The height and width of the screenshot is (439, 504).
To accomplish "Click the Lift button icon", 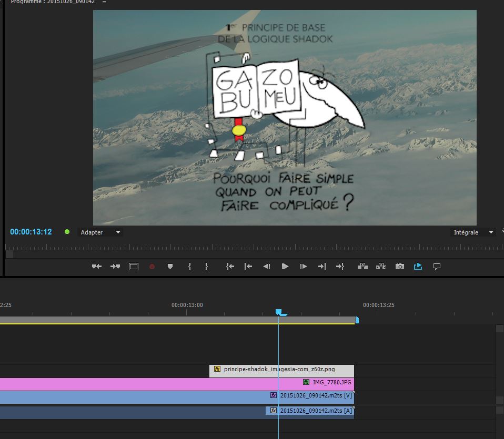I will point(362,267).
